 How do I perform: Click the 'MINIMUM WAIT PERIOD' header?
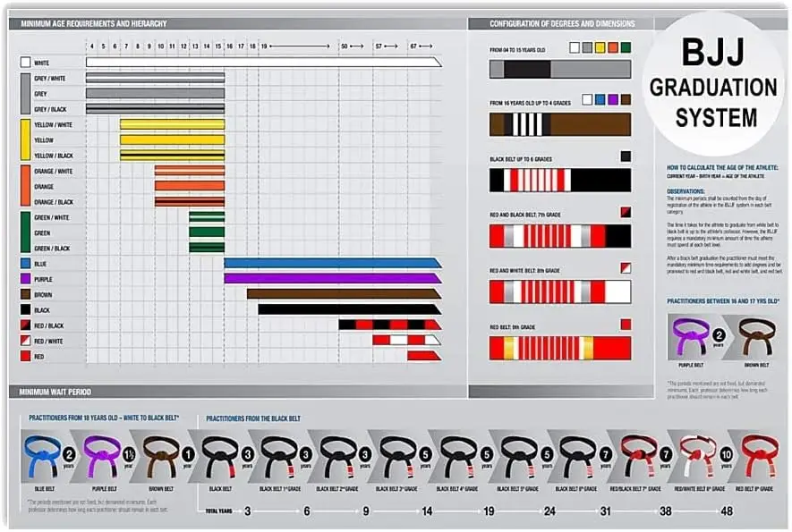pyautogui.click(x=55, y=392)
